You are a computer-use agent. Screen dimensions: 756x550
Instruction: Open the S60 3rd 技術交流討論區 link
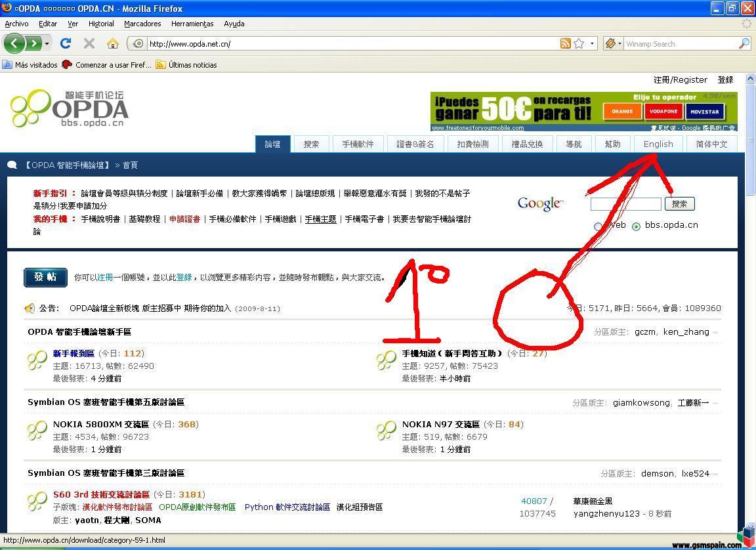pyautogui.click(x=101, y=495)
